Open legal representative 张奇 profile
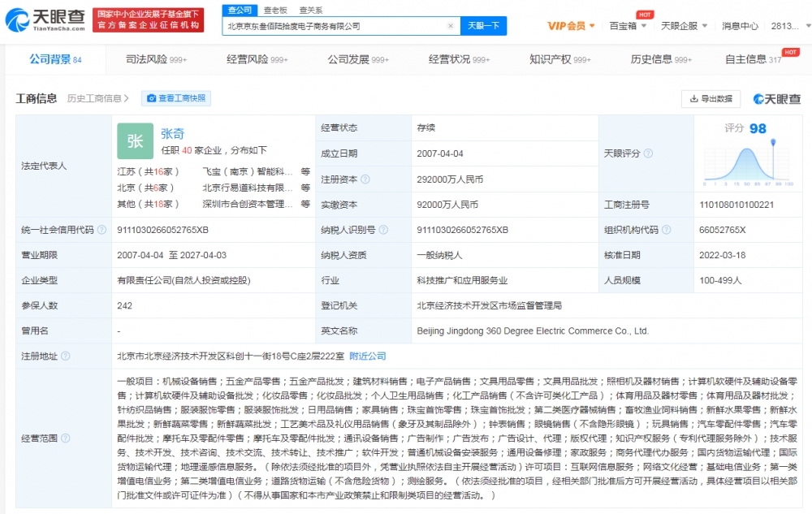Viewport: 812px width, 514px height. pyautogui.click(x=172, y=133)
